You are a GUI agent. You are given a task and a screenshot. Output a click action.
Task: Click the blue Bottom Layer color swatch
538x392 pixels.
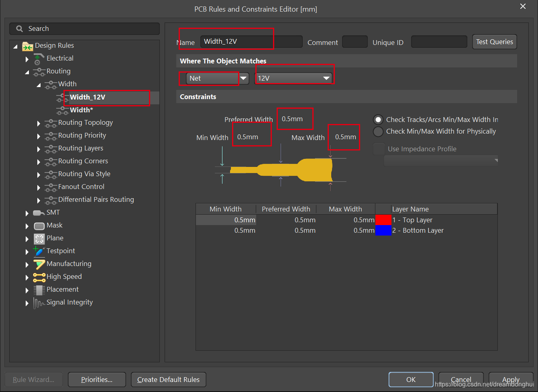383,230
